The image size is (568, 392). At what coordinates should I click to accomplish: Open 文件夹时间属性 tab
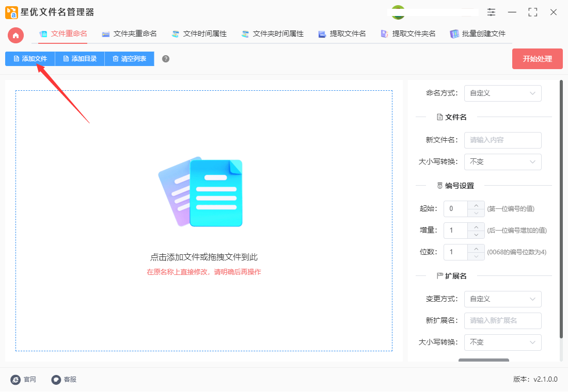[x=273, y=34]
